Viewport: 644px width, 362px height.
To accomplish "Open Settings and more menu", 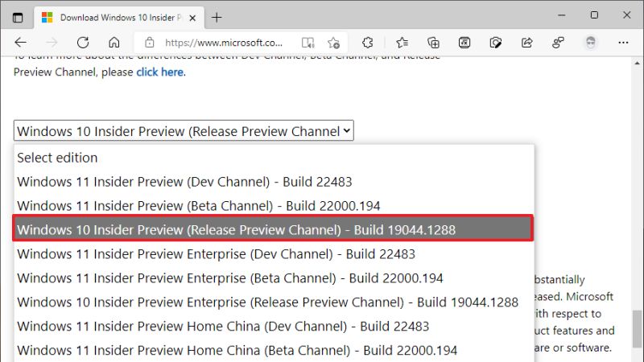I will click(x=623, y=43).
